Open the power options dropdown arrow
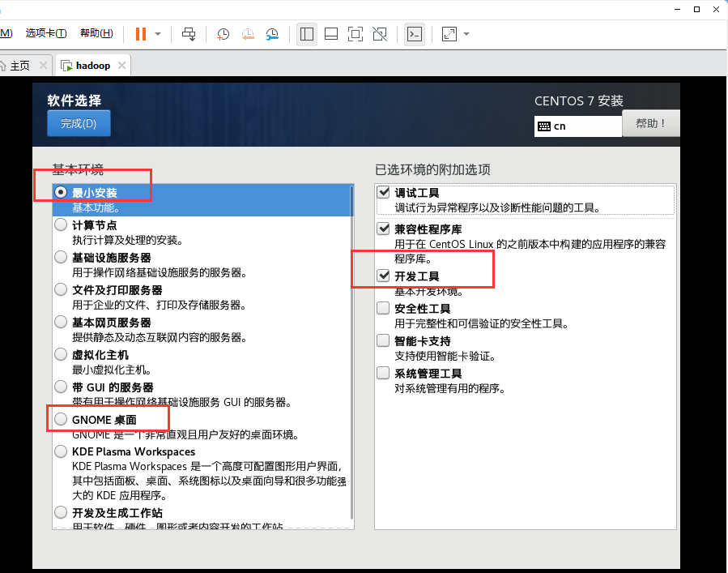This screenshot has width=728, height=573. point(158,34)
